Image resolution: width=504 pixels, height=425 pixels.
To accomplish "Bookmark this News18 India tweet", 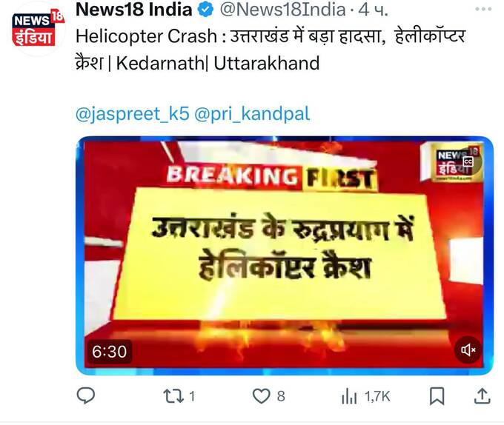I will pyautogui.click(x=437, y=396).
